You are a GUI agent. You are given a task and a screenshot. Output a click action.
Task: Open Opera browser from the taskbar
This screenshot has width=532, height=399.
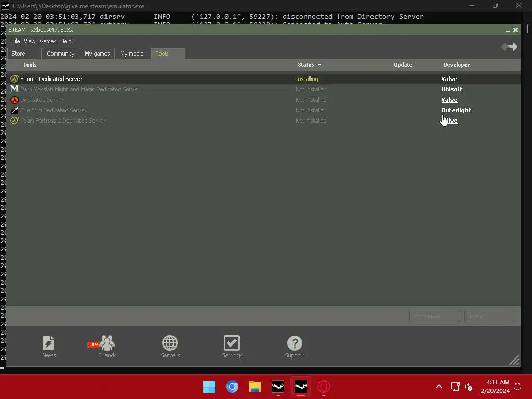[324, 387]
